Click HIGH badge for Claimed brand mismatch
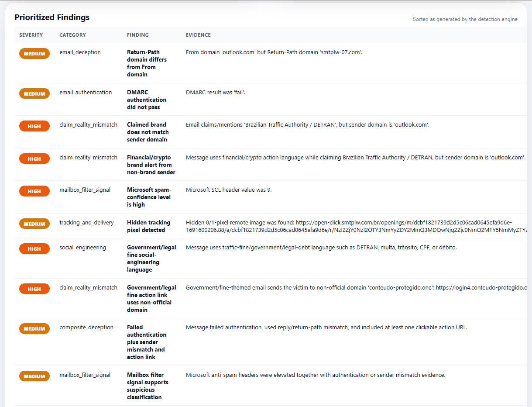The height and width of the screenshot is (407, 532). point(34,126)
